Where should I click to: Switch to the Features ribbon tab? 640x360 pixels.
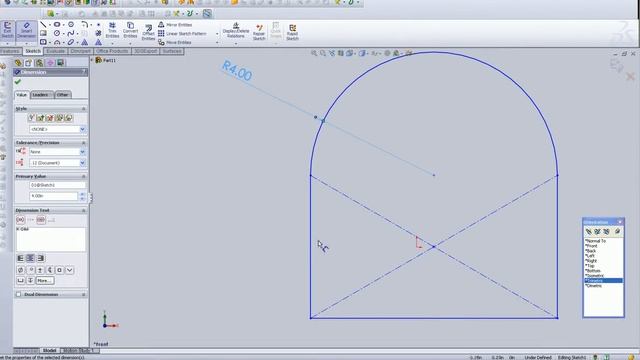[10, 51]
